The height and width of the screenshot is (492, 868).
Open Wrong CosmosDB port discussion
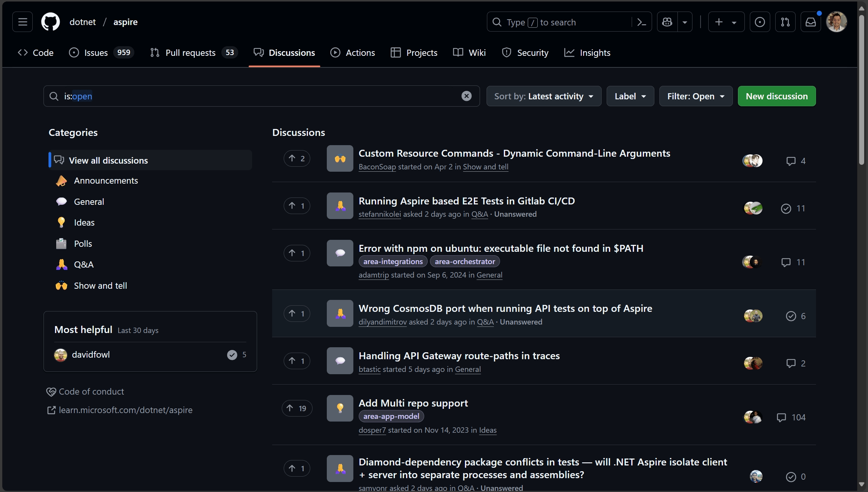[505, 308]
